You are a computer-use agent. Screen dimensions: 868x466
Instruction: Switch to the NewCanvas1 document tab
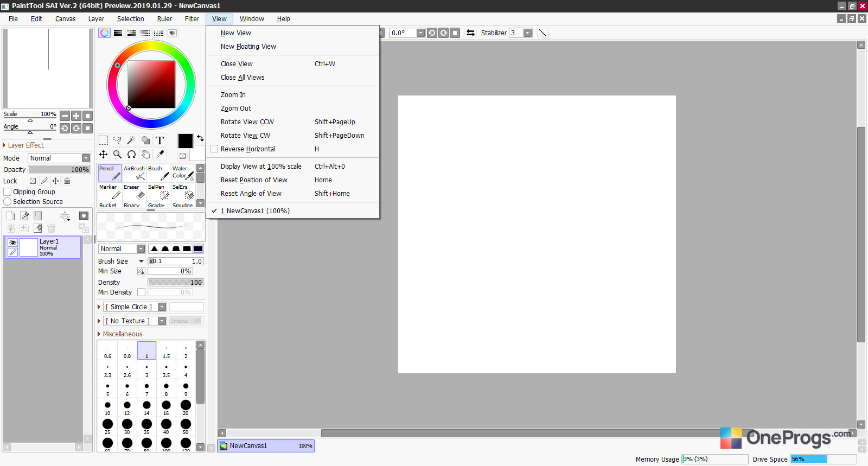click(x=266, y=446)
